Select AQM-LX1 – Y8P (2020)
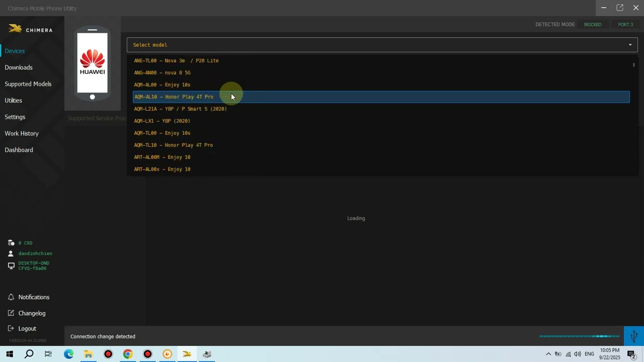 [381, 121]
